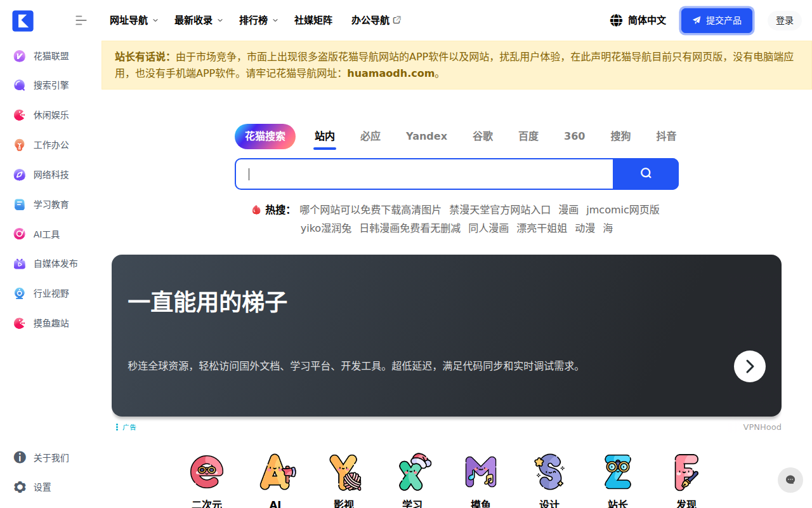This screenshot has height=508, width=812.
Task: Click the blue K site logo
Action: [x=23, y=20]
